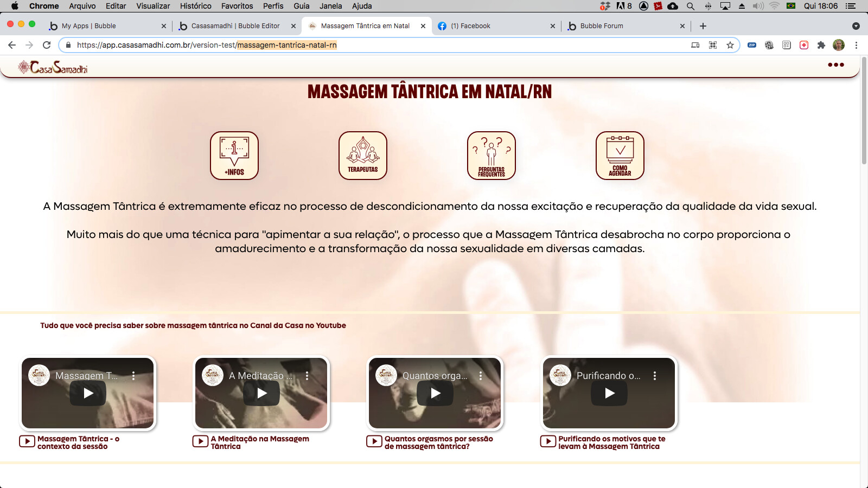Screen dimensions: 868x488
Task: Click channel avatar on Purificando video
Action: coord(560,375)
